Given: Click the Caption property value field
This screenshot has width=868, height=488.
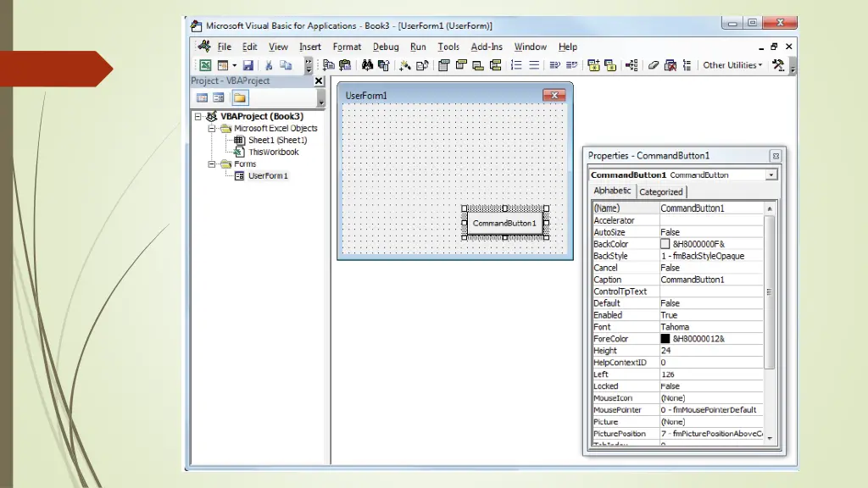Looking at the screenshot, I should click(711, 280).
